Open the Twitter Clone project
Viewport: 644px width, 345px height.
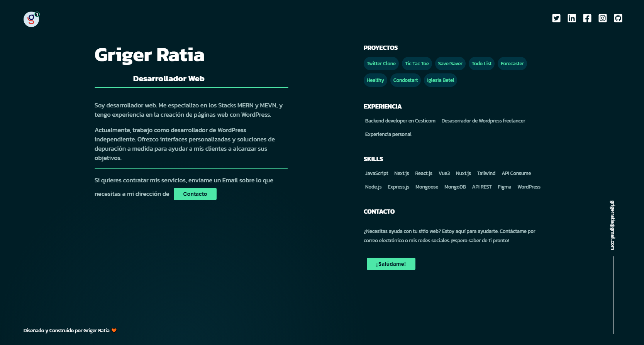(381, 64)
